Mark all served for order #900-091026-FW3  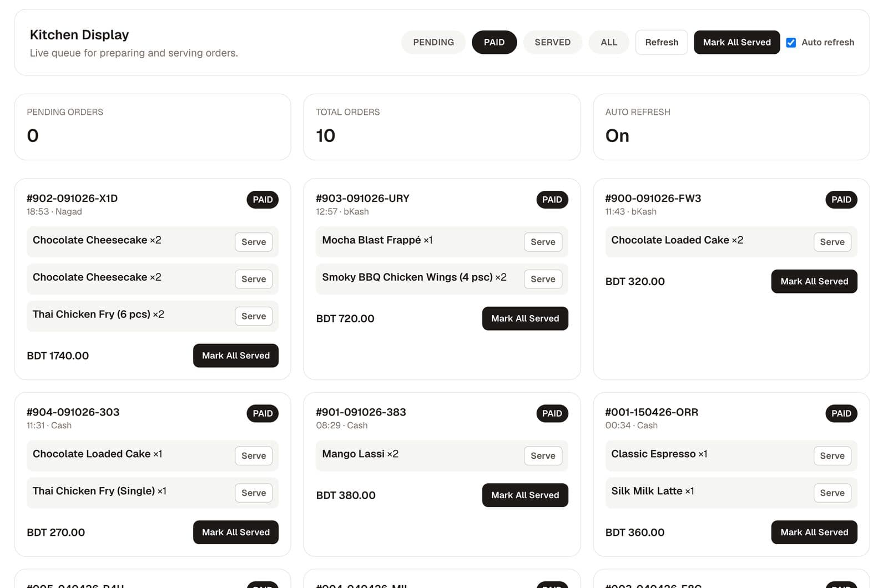pos(814,281)
